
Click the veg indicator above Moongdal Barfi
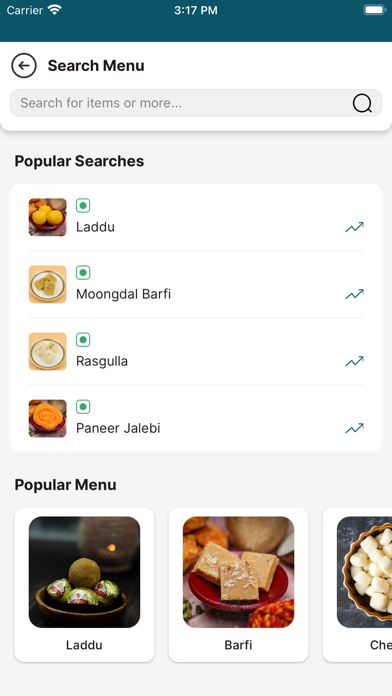(83, 273)
